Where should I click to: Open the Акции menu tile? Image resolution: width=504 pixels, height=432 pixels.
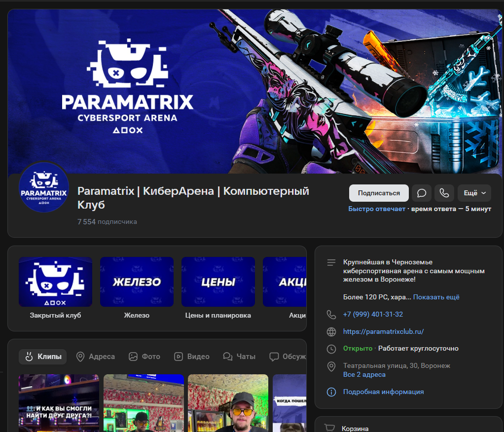pyautogui.click(x=285, y=288)
